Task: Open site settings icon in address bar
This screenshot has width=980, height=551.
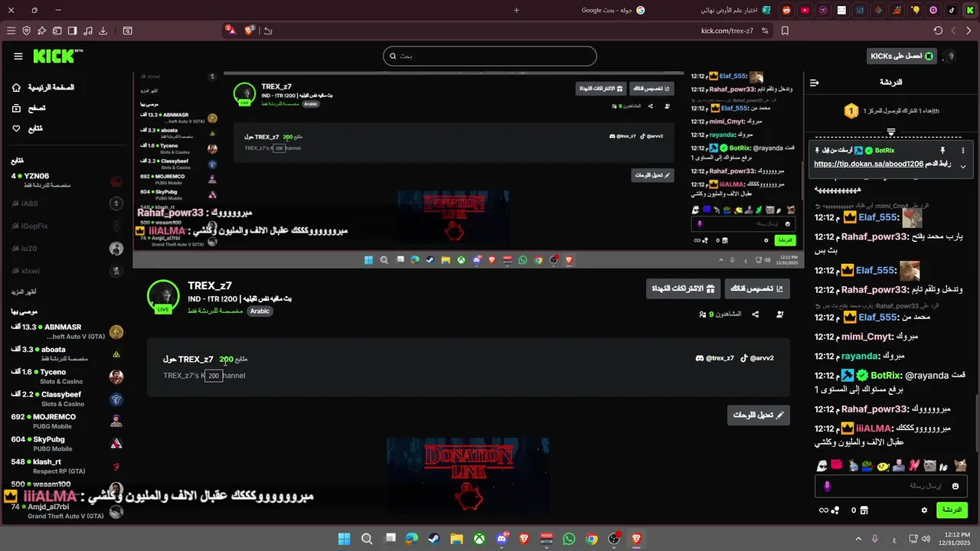Action: pyautogui.click(x=766, y=31)
